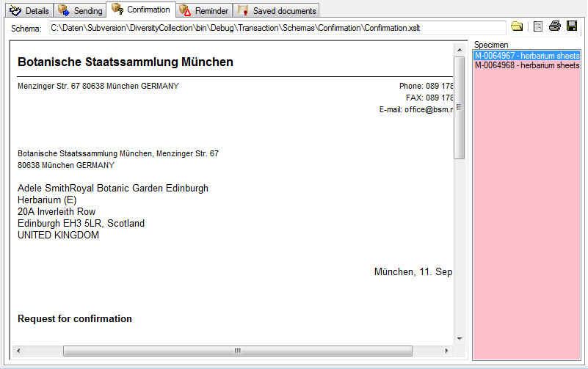Open schema file with folder icon
Viewport: 588px width, 369px height.
[x=517, y=26]
